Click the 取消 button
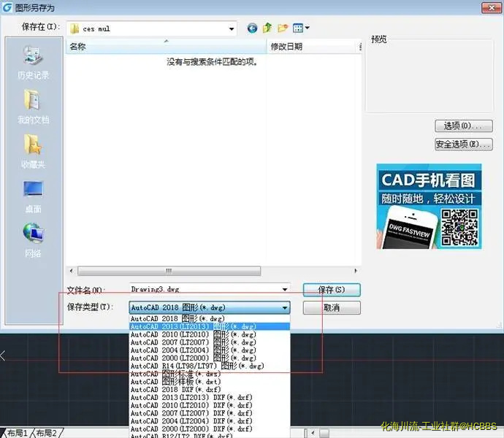This screenshot has width=504, height=438. (x=331, y=308)
